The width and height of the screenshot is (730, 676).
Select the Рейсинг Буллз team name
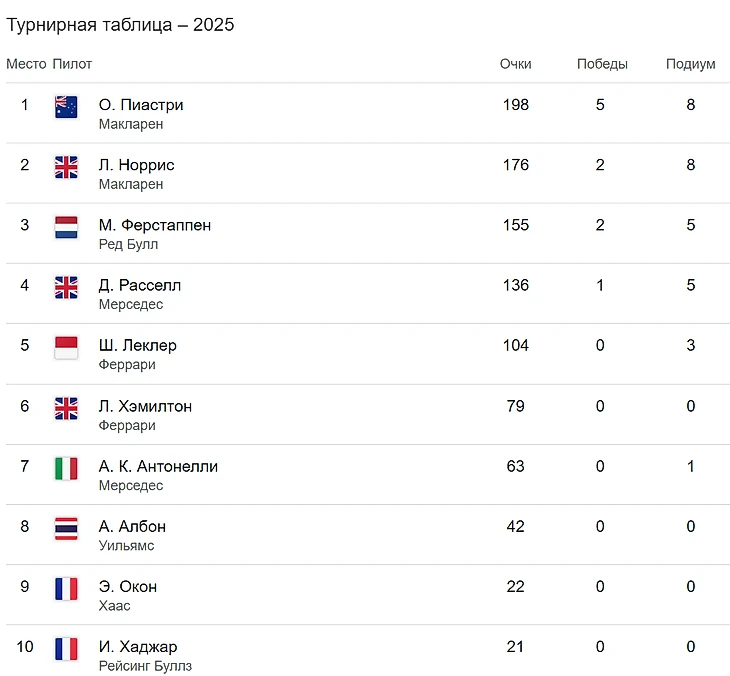pyautogui.click(x=145, y=666)
